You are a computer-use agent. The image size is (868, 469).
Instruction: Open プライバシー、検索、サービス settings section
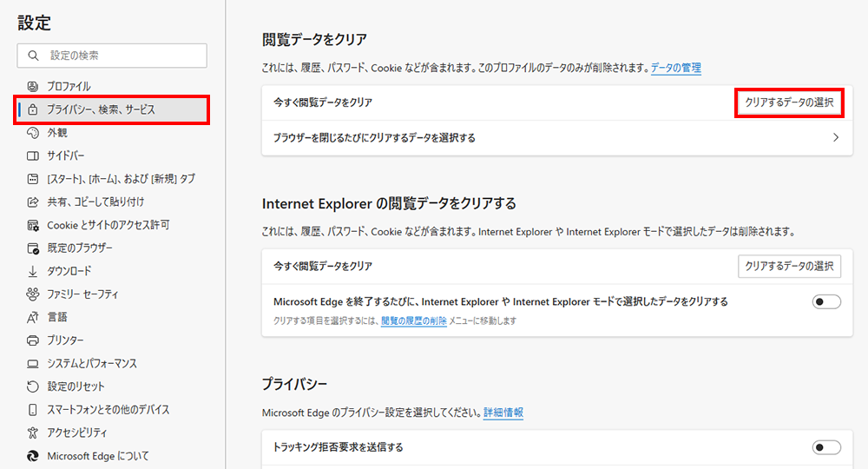(x=112, y=109)
